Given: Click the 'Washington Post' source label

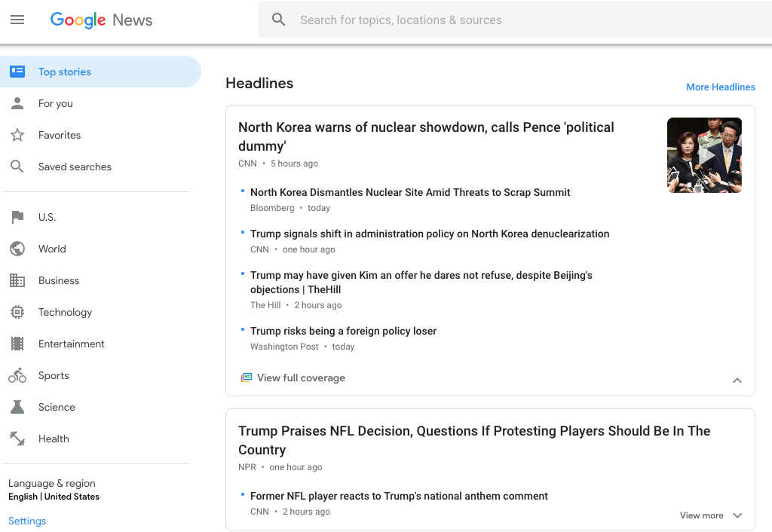Looking at the screenshot, I should 284,347.
